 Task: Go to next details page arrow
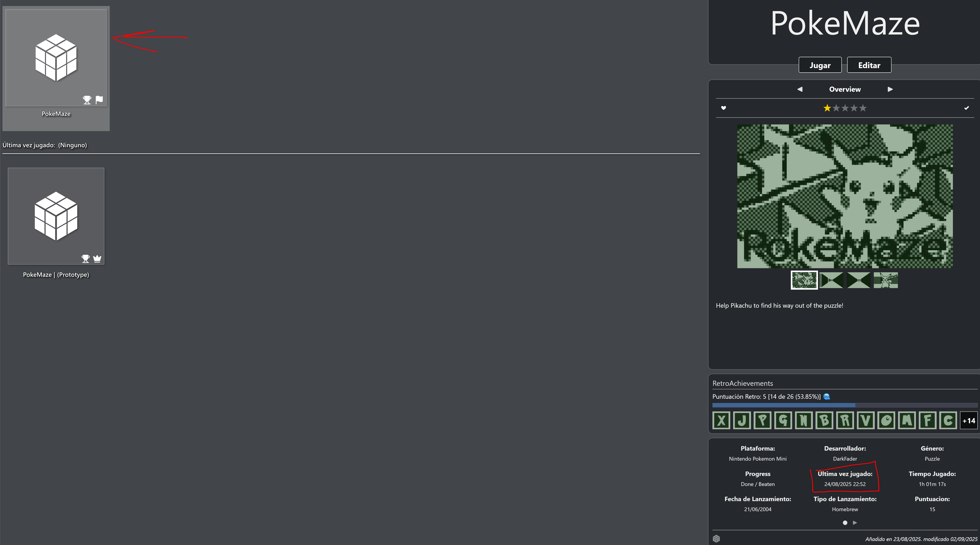click(855, 523)
